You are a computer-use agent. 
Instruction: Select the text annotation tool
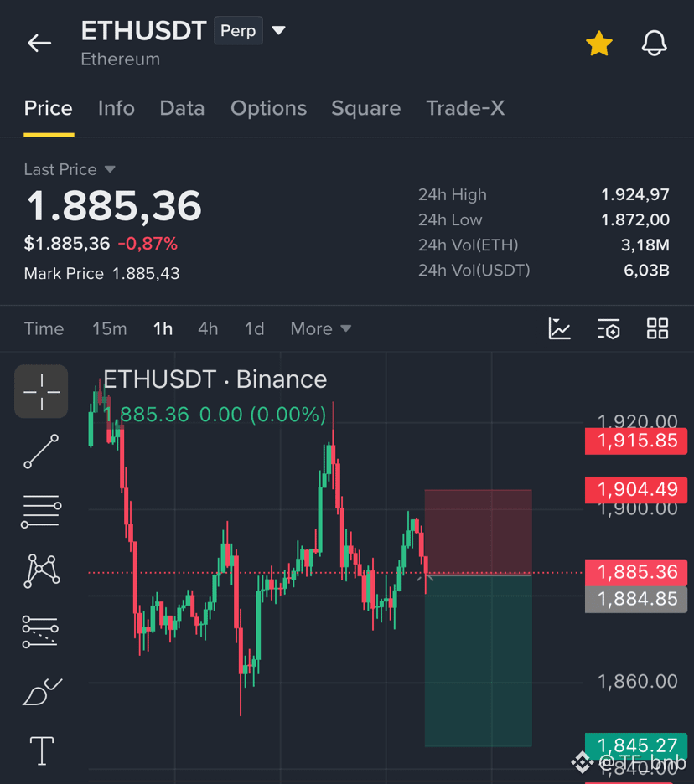pyautogui.click(x=42, y=751)
